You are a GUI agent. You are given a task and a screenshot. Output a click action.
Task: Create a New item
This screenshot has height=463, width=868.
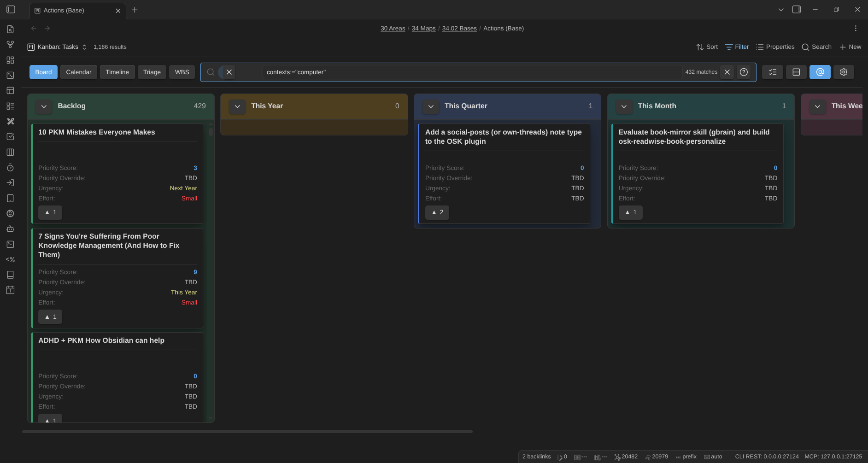click(850, 47)
